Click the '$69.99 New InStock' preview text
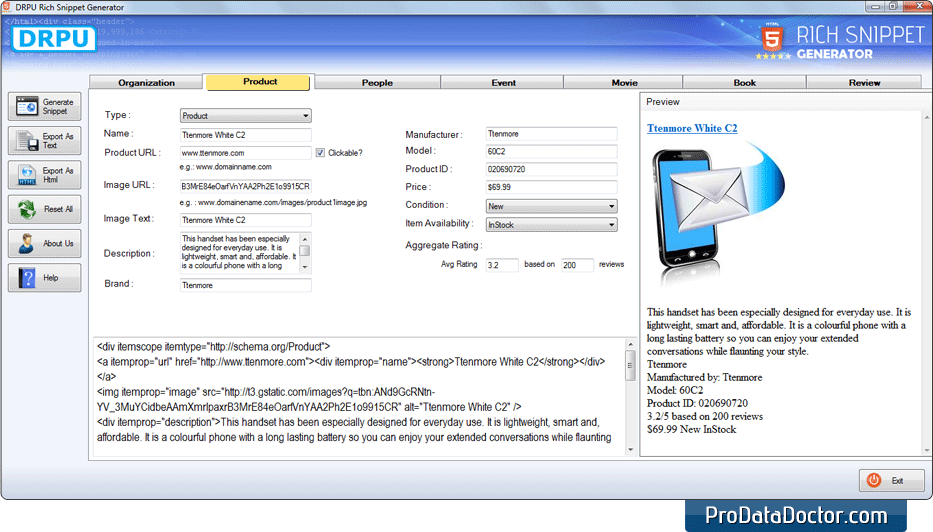 pyautogui.click(x=691, y=430)
